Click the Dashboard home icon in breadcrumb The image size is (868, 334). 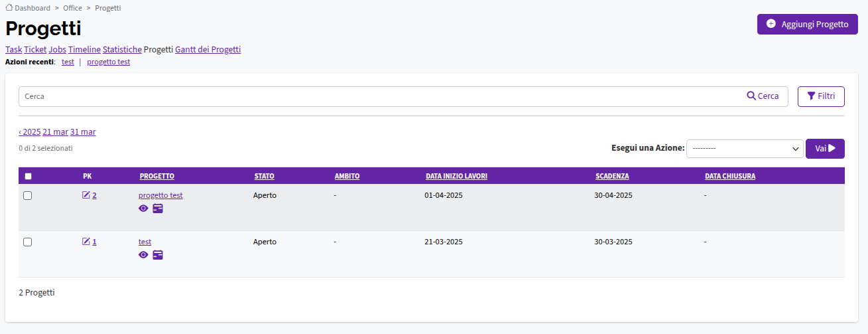point(9,8)
